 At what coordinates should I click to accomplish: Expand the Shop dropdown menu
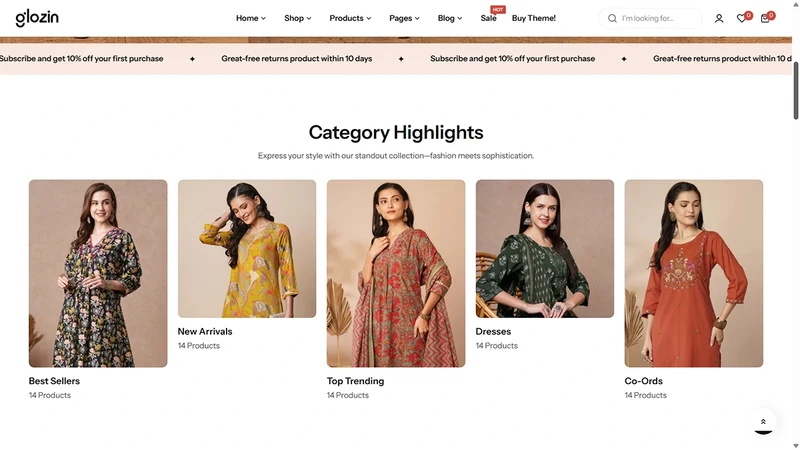297,18
